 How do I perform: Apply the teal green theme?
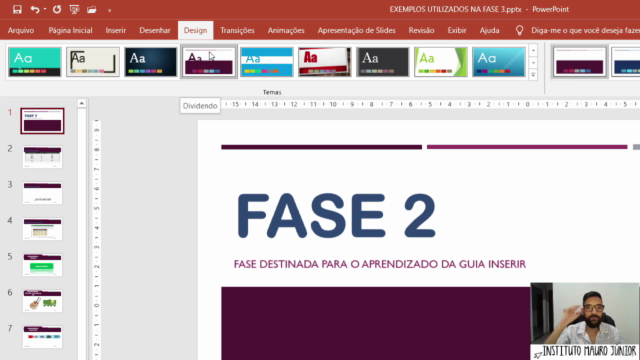(x=35, y=62)
